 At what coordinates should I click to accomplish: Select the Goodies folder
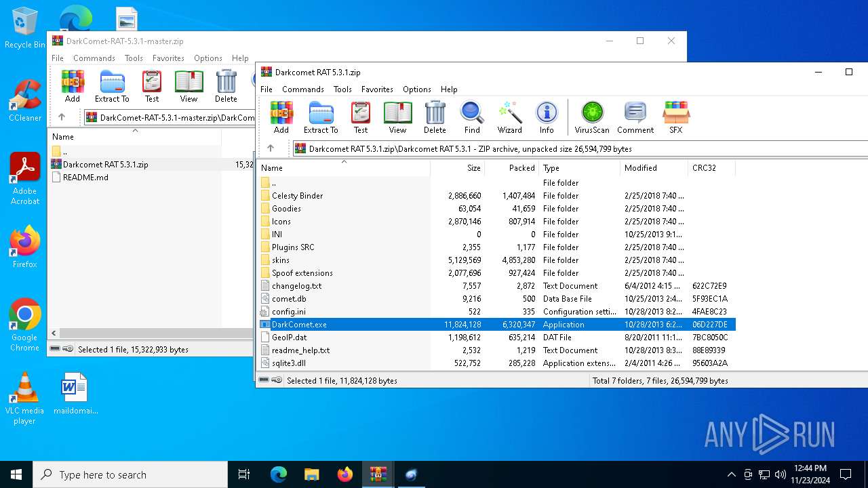coord(286,208)
